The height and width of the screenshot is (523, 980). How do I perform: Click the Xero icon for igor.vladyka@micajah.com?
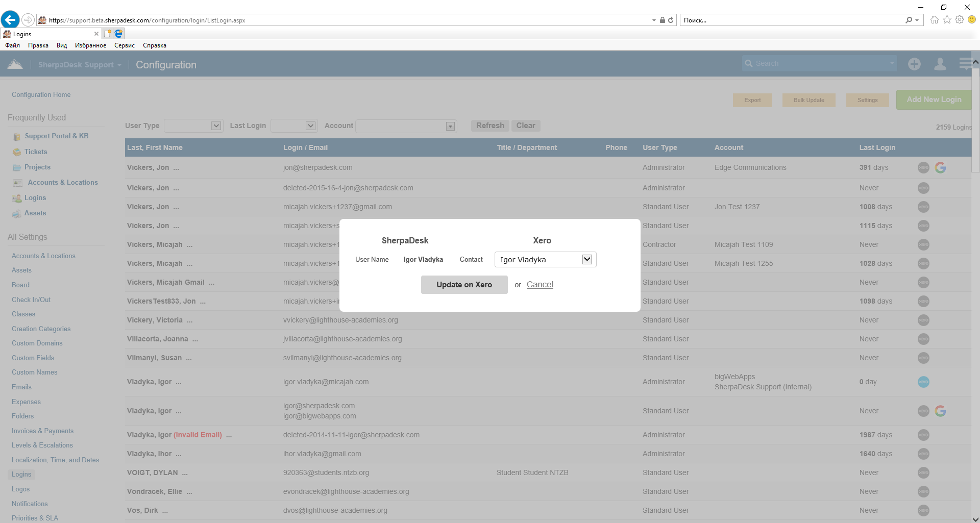(923, 382)
